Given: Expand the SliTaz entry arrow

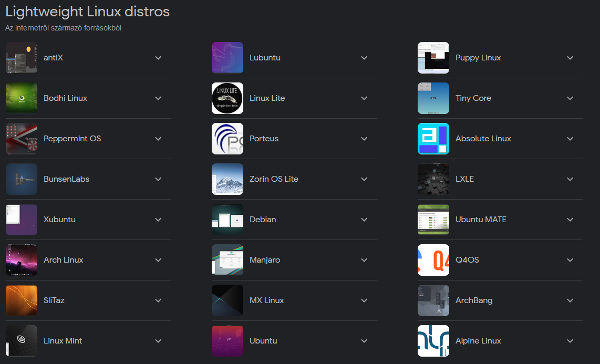Looking at the screenshot, I should pos(158,300).
